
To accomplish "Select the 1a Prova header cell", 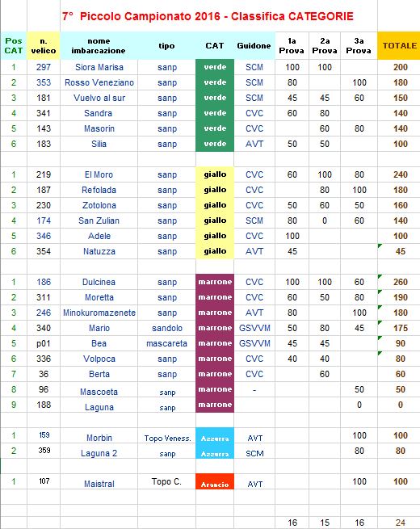I will [292, 45].
